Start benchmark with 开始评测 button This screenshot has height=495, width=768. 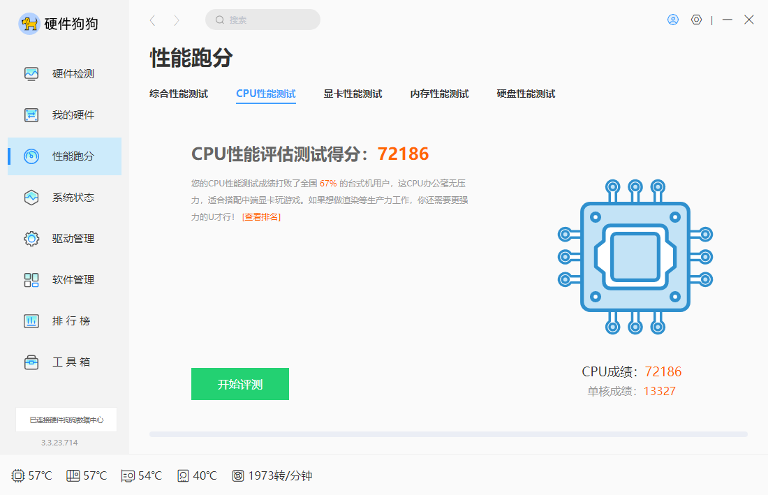coord(240,384)
